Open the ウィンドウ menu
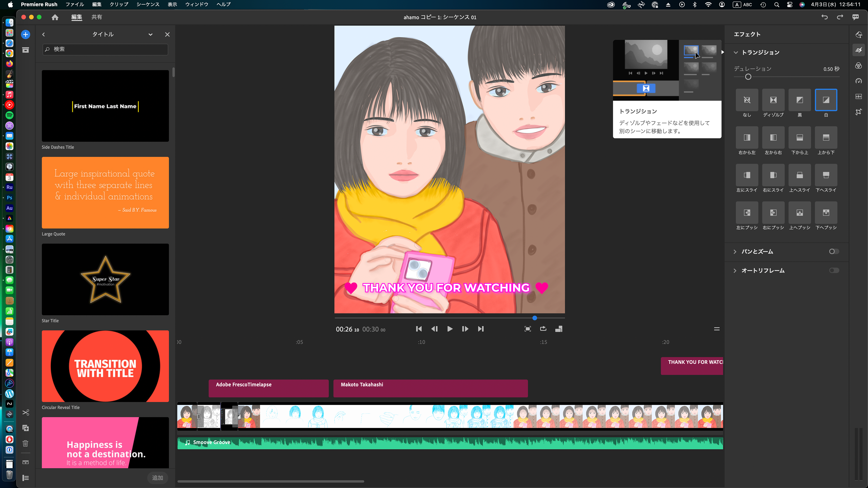Image resolution: width=868 pixels, height=488 pixels. [197, 4]
